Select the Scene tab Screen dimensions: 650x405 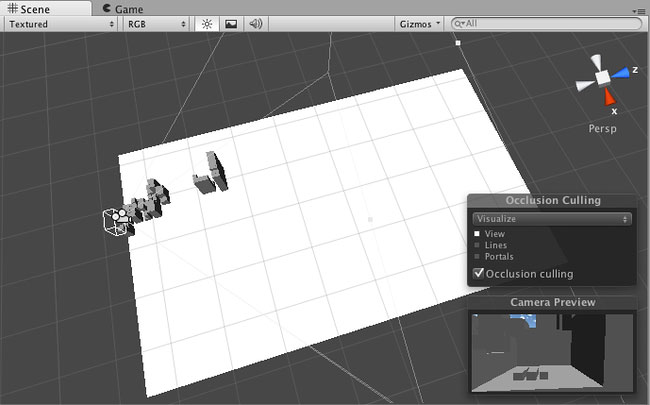(29, 9)
